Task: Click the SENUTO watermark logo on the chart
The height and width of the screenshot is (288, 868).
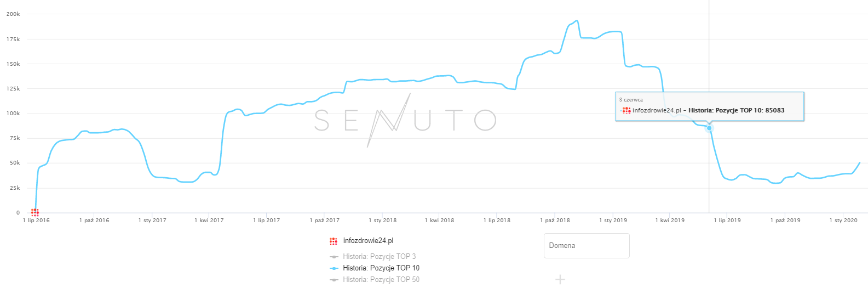Action: 405,120
